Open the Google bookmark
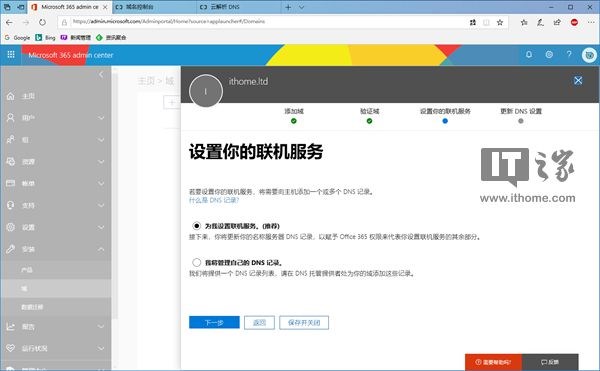Viewport: 600px width, 371px height. click(x=17, y=37)
